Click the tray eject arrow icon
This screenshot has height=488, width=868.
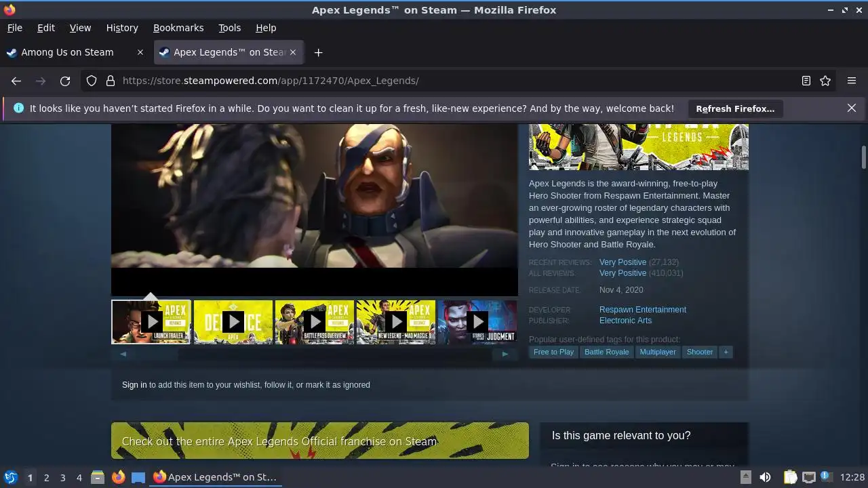point(745,477)
